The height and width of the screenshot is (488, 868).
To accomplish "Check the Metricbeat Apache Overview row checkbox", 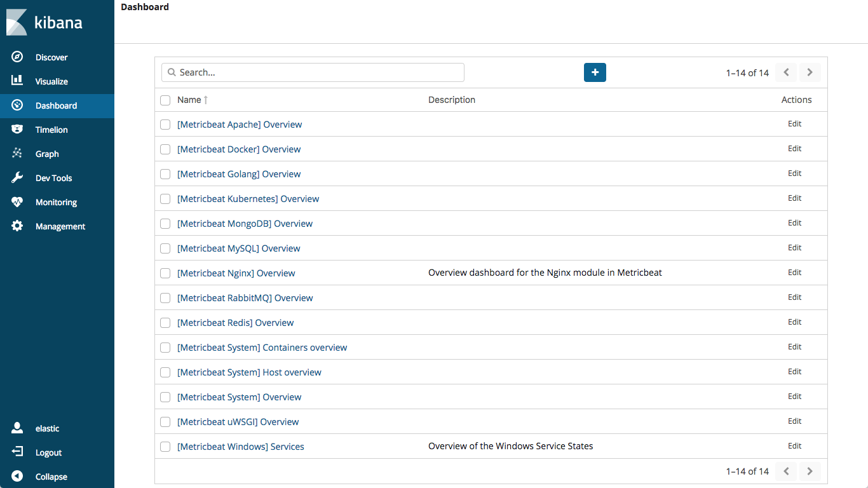I will (x=165, y=125).
